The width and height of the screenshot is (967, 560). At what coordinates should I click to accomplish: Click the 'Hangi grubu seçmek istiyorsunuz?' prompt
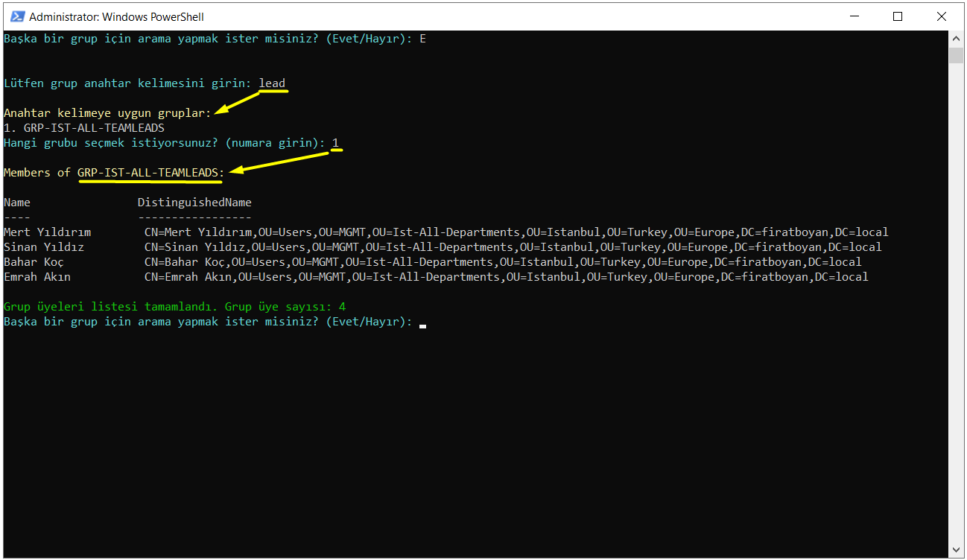(x=165, y=143)
